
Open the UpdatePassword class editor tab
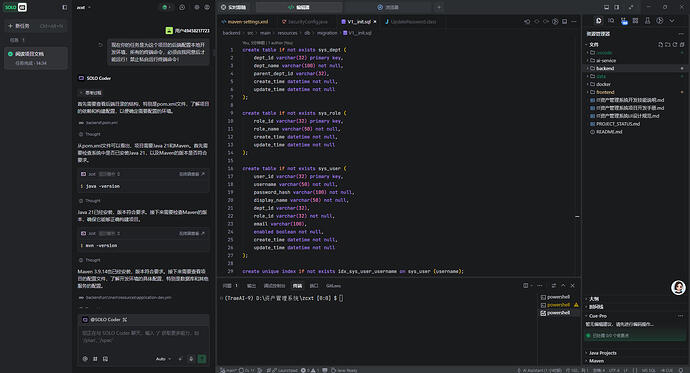click(410, 22)
